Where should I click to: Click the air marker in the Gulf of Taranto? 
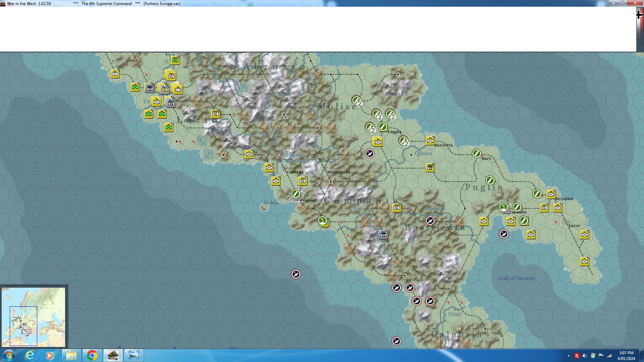click(x=504, y=234)
